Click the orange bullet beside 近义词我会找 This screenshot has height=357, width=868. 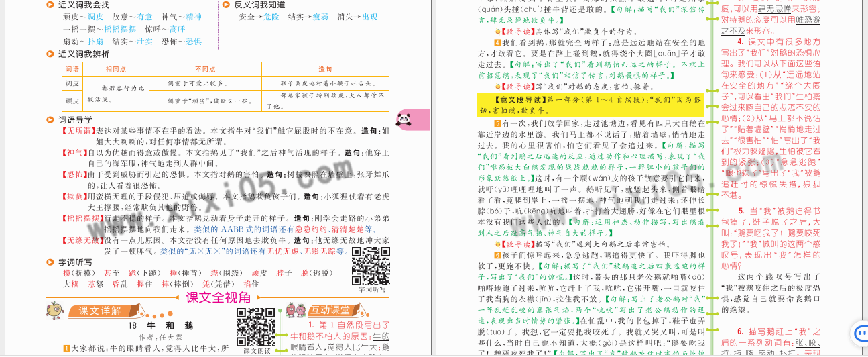51,5
